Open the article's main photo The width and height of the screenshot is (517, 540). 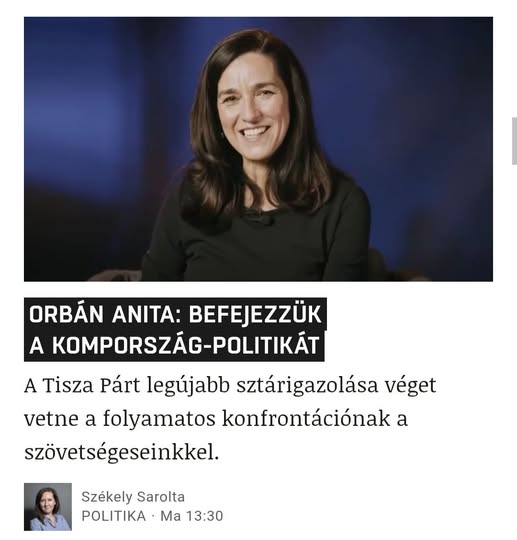258,149
